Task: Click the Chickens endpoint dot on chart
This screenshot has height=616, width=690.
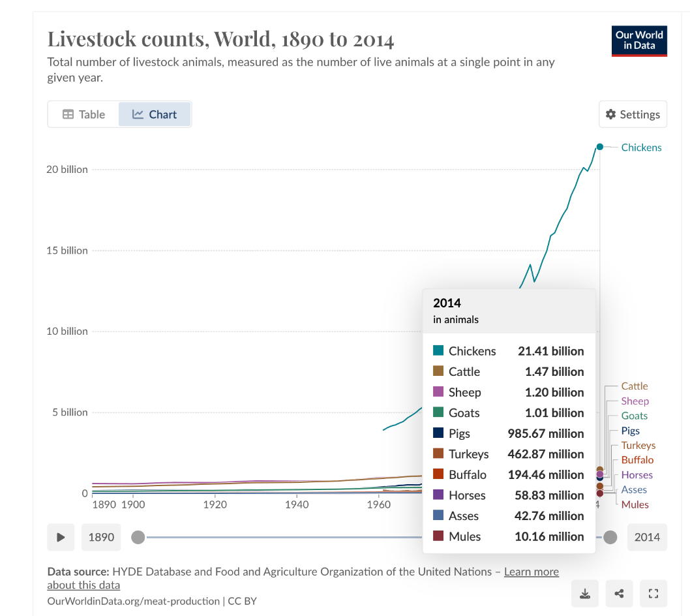Action: tap(600, 147)
